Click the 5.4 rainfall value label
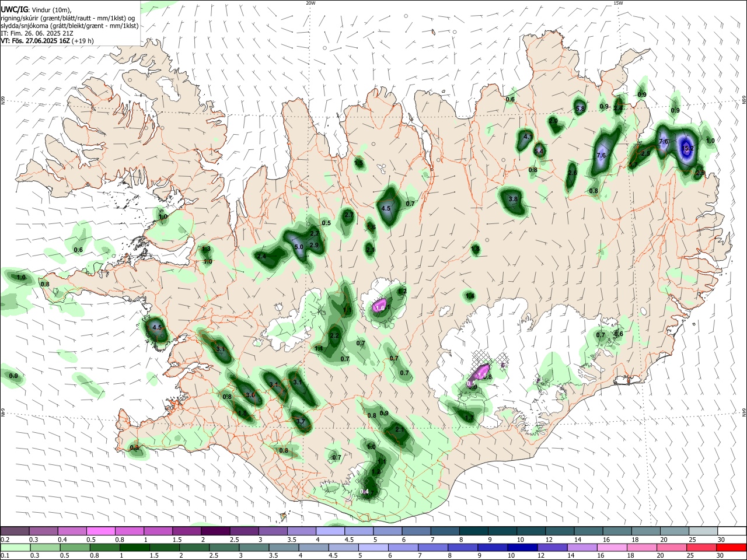Image resolution: width=747 pixels, height=560 pixels. point(539,151)
